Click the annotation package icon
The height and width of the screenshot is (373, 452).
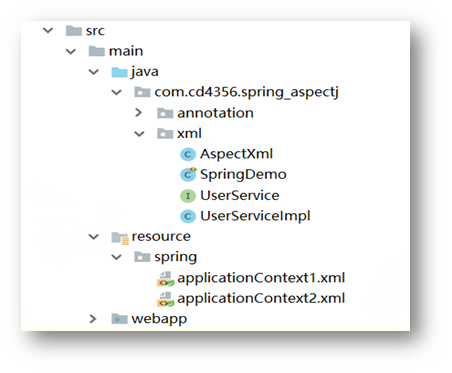point(165,113)
